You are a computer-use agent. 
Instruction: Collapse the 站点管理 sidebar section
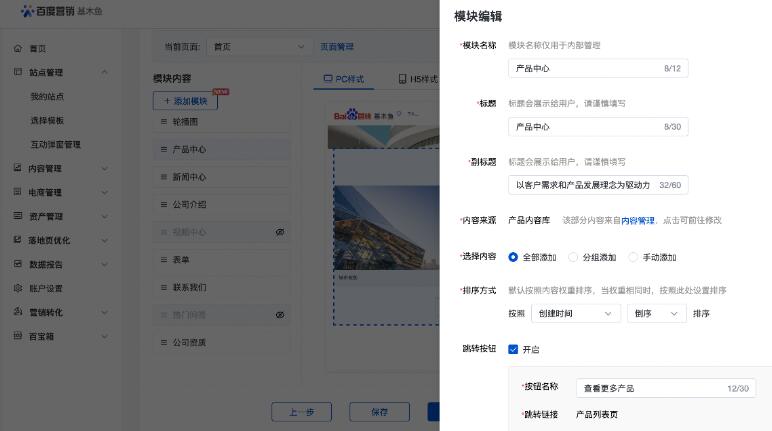click(105, 72)
